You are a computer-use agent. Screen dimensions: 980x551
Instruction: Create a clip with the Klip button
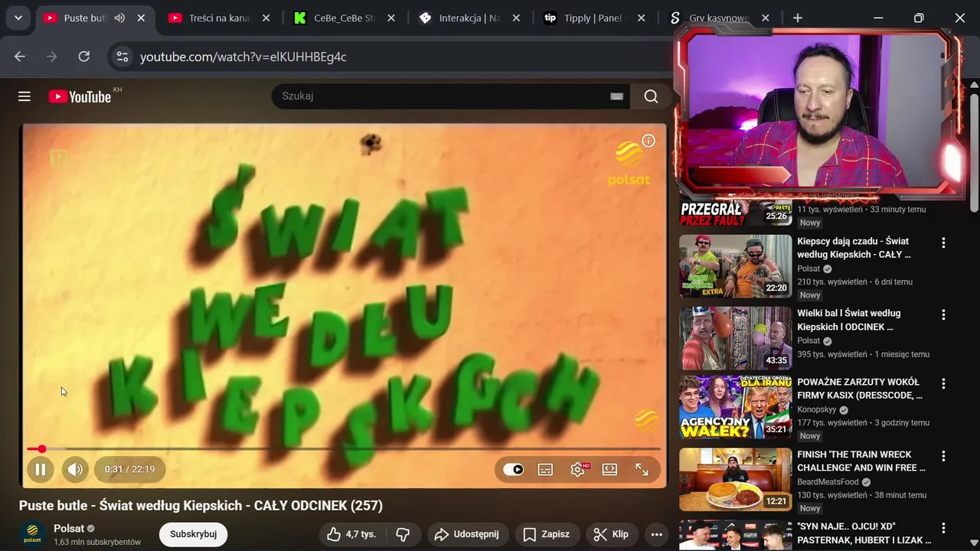[x=612, y=534]
